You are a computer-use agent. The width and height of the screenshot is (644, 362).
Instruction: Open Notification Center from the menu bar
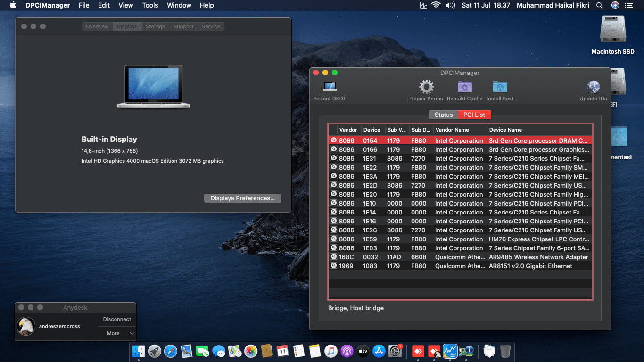coord(629,5)
